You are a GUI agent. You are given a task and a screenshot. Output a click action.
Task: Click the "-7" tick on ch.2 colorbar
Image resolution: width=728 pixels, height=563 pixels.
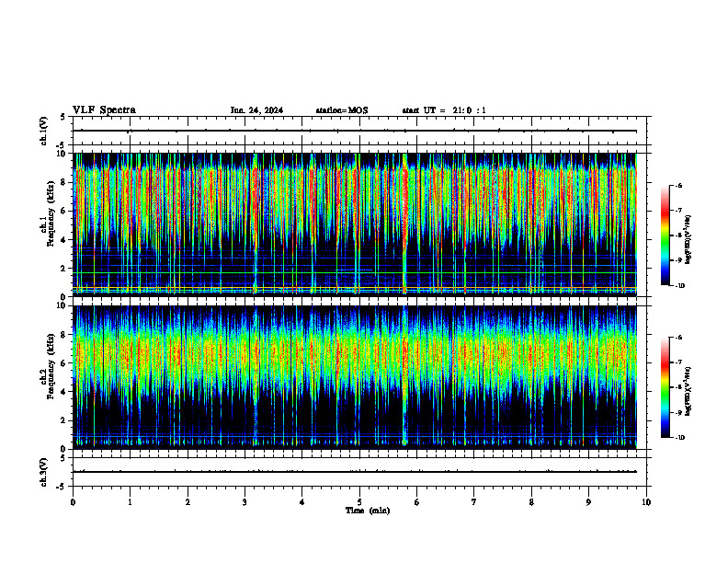(x=678, y=362)
